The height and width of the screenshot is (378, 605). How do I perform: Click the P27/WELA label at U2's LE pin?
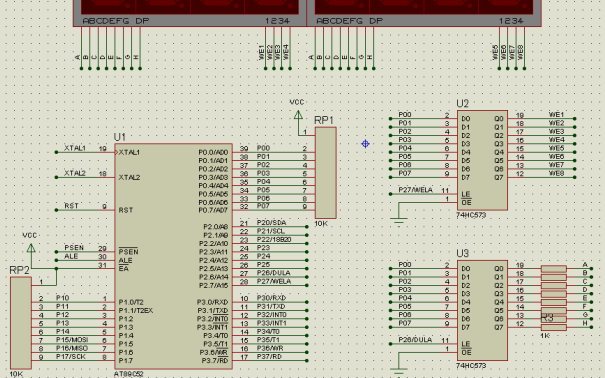tap(416, 190)
